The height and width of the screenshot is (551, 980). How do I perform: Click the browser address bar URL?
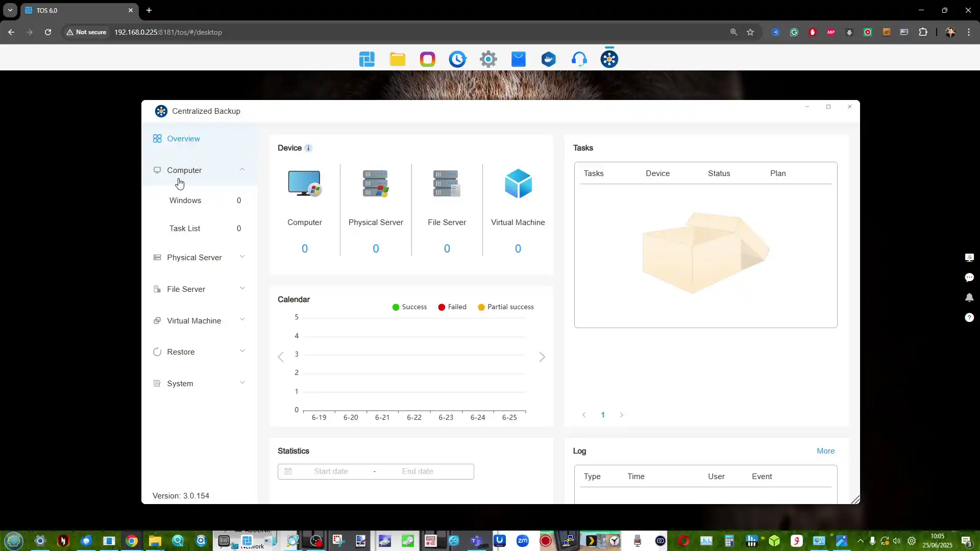(x=168, y=32)
